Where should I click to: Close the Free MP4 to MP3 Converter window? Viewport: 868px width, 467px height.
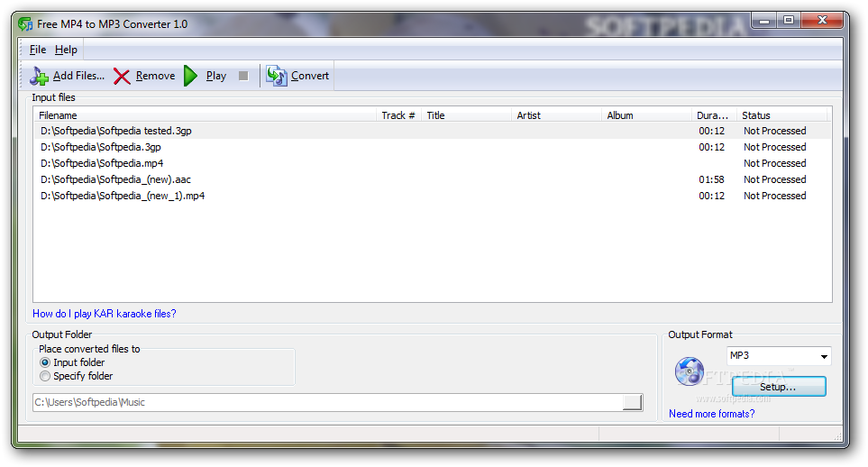click(x=822, y=21)
